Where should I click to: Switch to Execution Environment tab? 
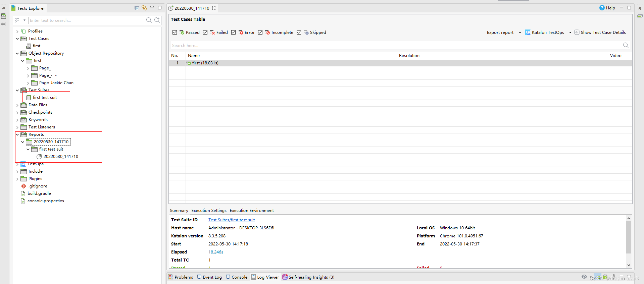click(x=252, y=211)
